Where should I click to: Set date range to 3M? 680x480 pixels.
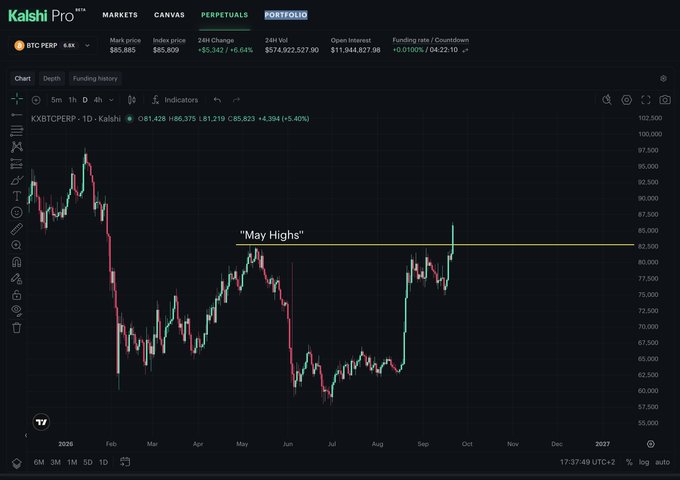pyautogui.click(x=56, y=462)
